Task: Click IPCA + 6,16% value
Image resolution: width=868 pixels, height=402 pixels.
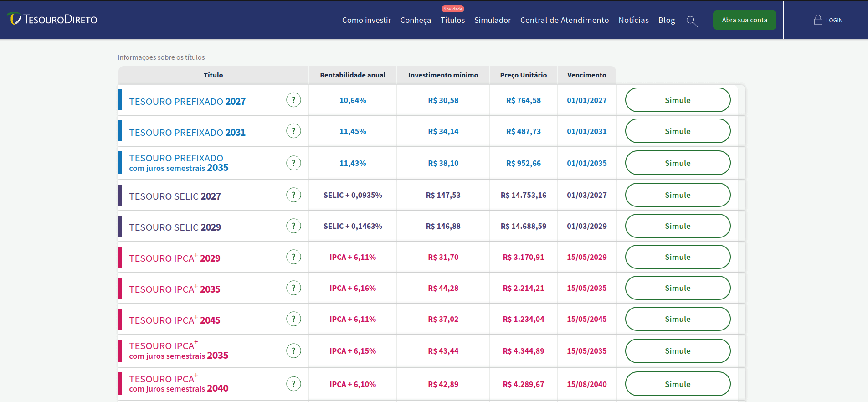Action: click(353, 288)
